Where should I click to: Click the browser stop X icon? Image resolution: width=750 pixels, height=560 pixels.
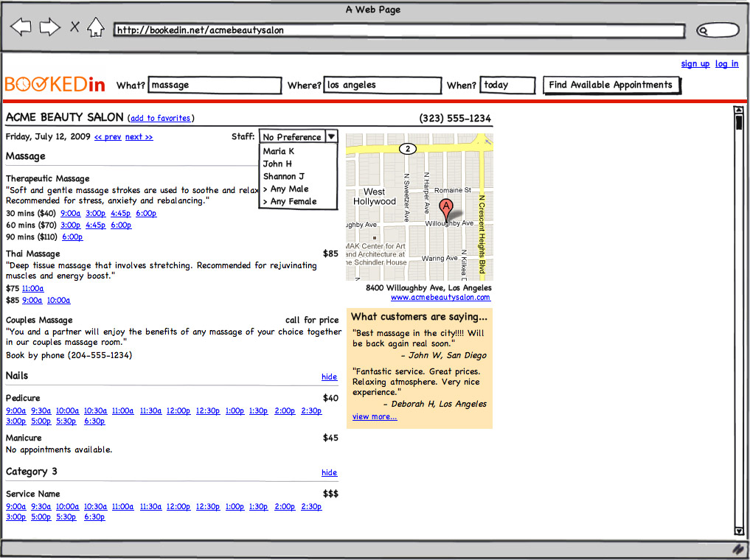(x=74, y=27)
